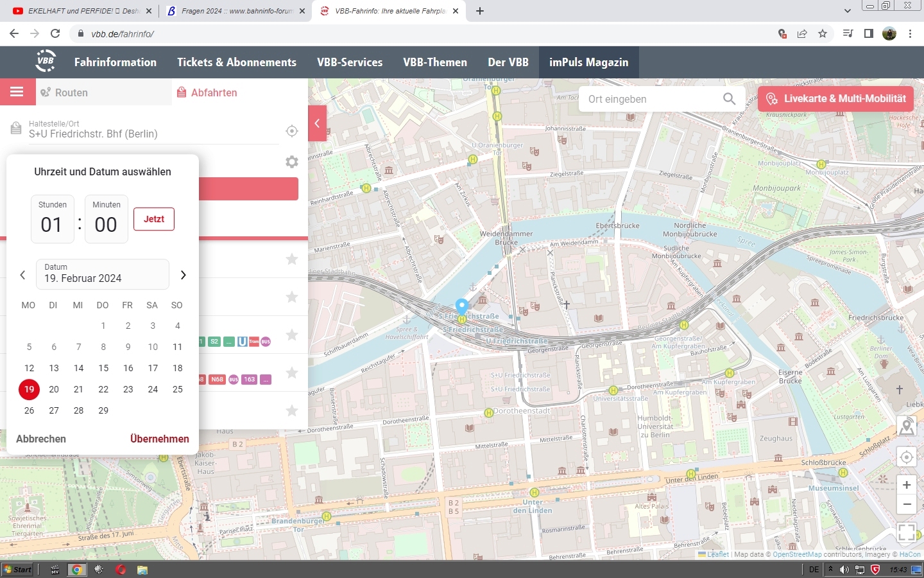Open browser side panel icon

point(868,33)
